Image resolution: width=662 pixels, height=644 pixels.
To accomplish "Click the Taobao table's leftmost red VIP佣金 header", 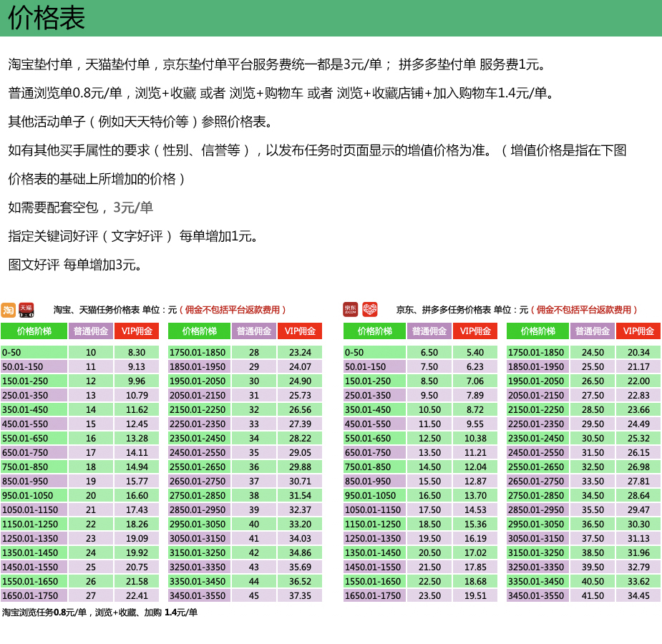I will tap(137, 331).
